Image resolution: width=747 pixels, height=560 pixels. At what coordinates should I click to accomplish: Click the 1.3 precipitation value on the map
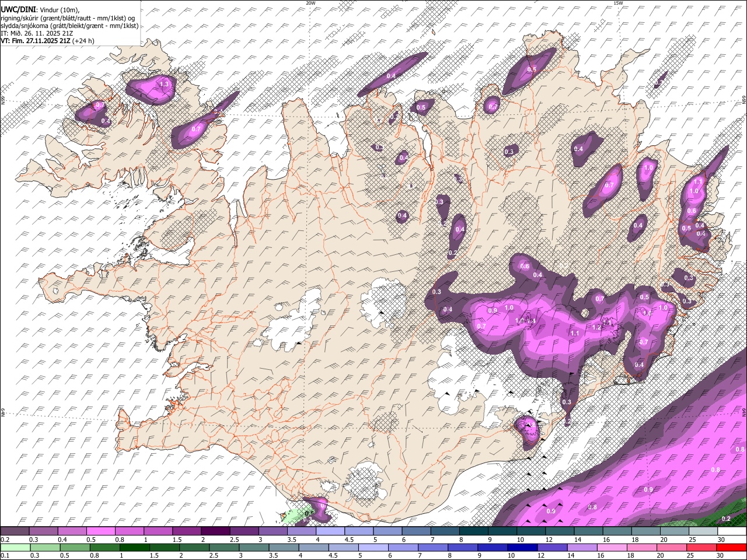click(x=164, y=85)
